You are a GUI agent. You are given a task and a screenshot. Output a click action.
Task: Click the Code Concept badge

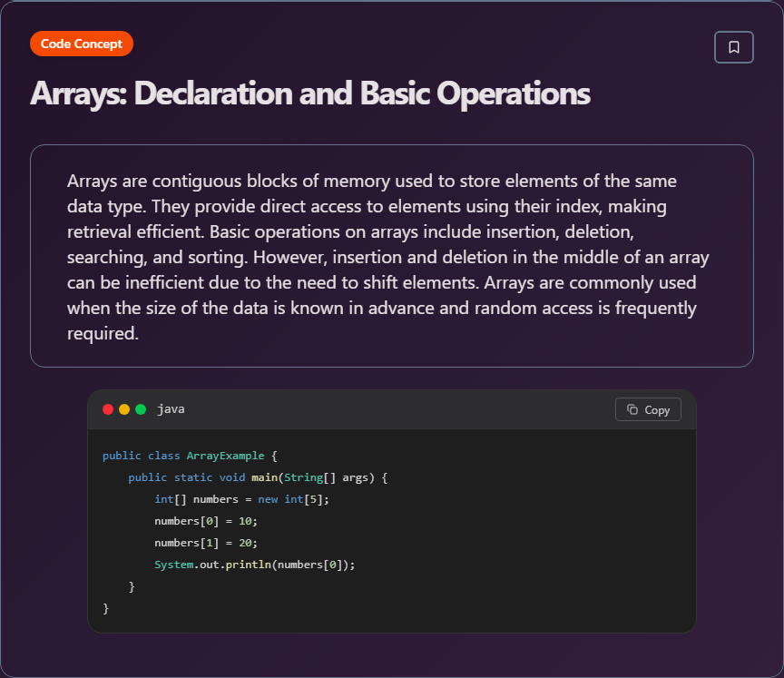82,44
